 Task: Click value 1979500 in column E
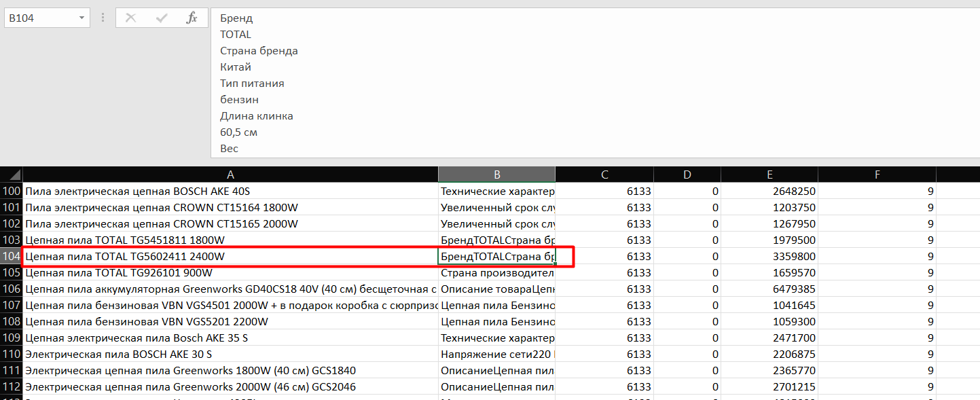click(769, 240)
